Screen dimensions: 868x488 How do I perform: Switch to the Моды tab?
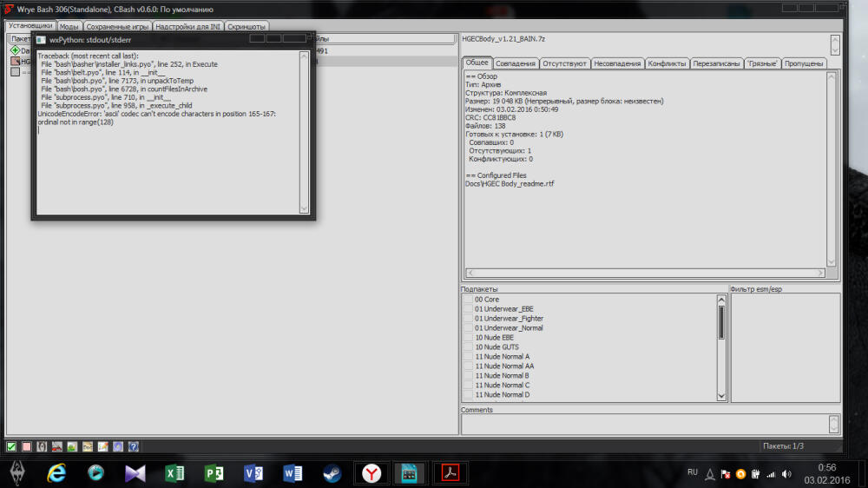(69, 27)
